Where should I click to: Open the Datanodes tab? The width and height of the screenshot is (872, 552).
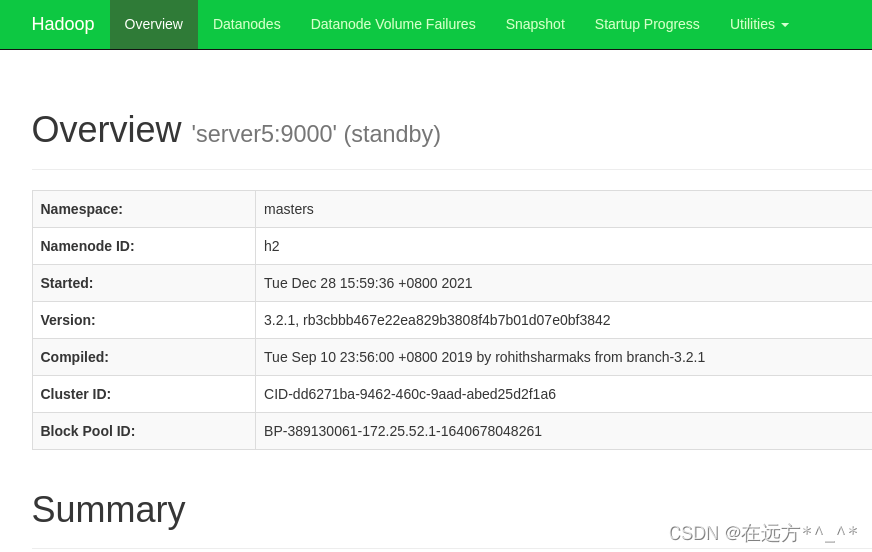click(246, 24)
